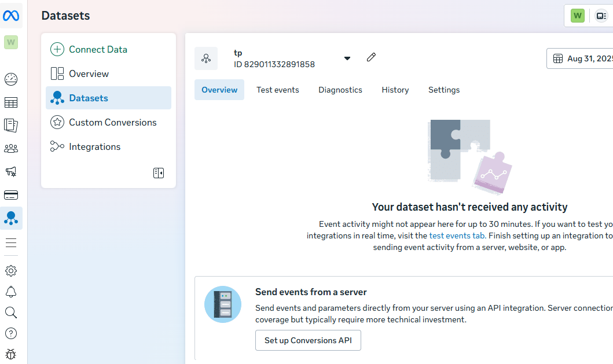This screenshot has height=364, width=613.
Task: Follow the test events tab link
Action: 457,236
